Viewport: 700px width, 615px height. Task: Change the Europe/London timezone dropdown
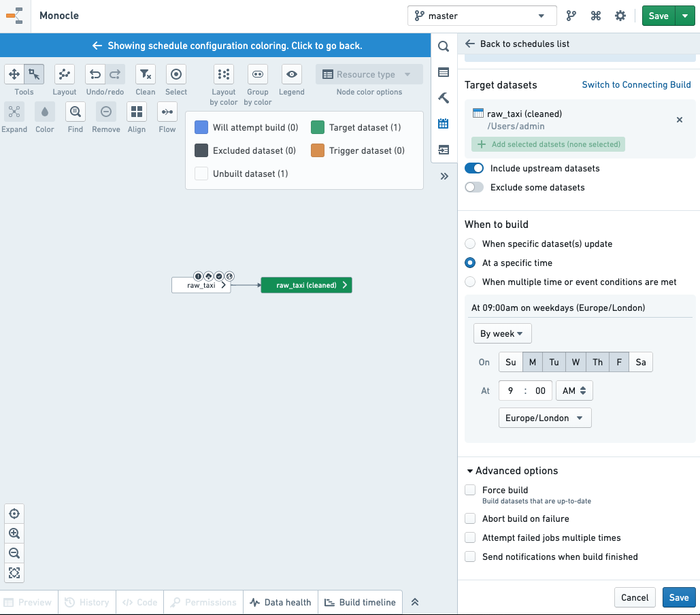pyautogui.click(x=545, y=418)
